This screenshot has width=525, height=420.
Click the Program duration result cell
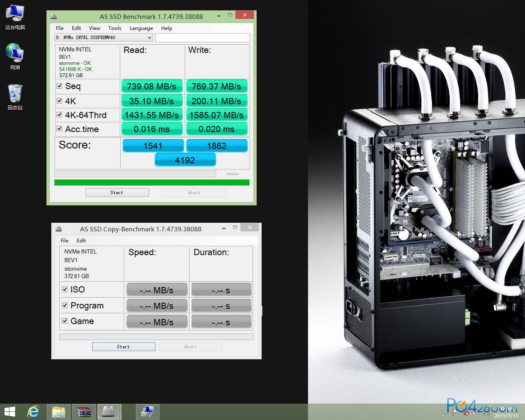(221, 306)
